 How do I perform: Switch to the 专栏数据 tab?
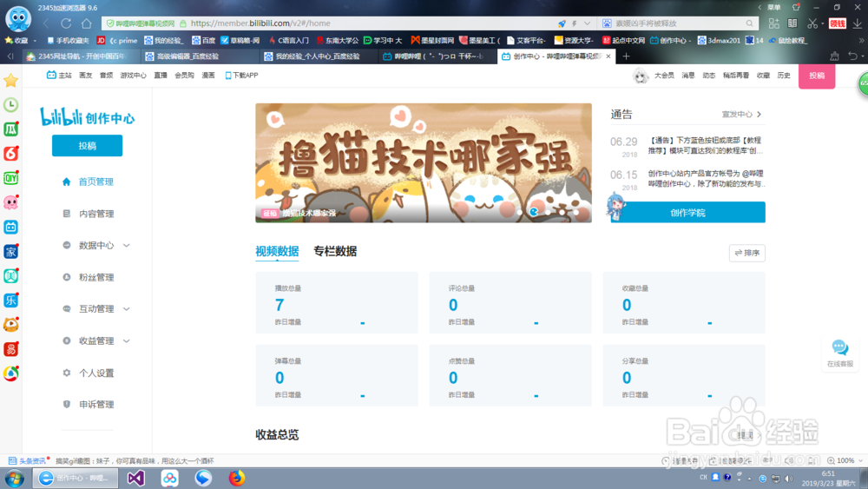click(x=335, y=251)
